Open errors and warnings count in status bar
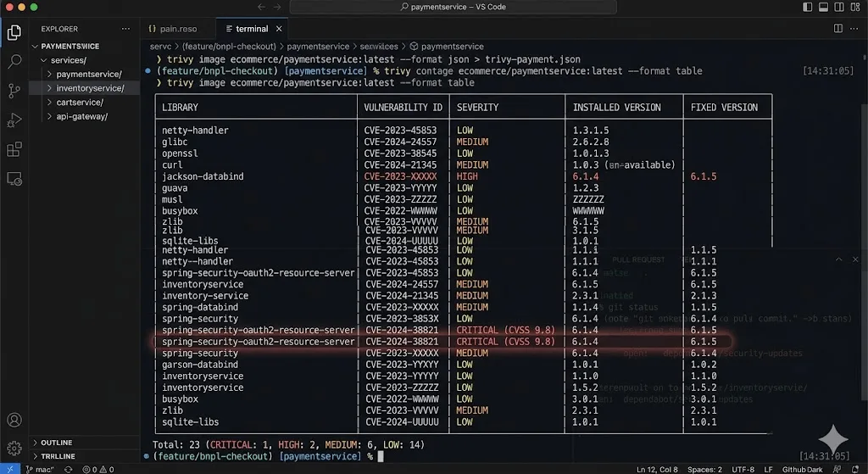Viewport: 868px width, 474px height. point(98,469)
